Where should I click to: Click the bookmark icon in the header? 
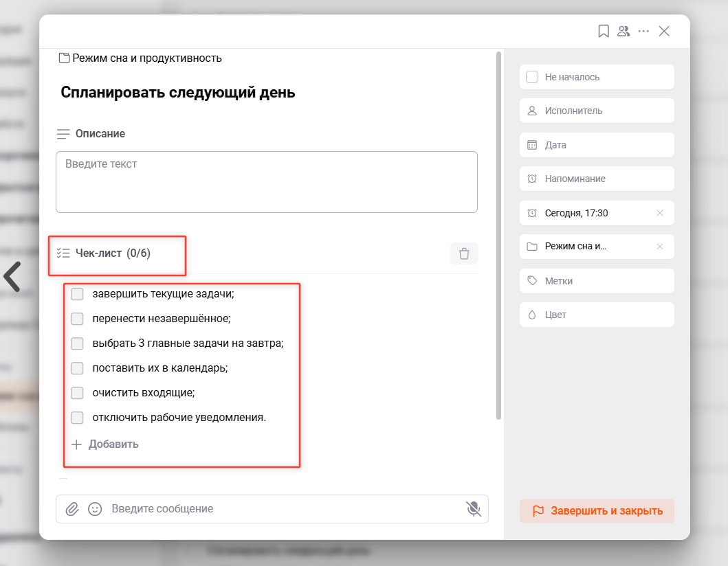point(604,31)
